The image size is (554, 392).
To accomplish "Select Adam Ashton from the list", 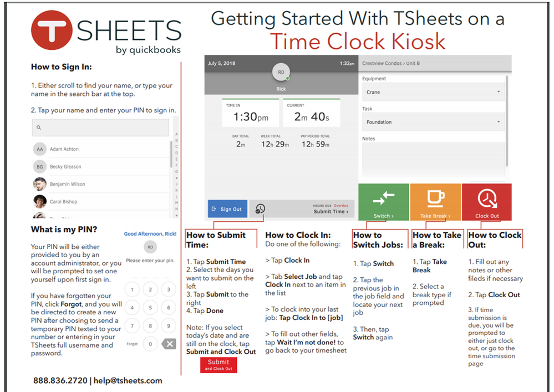I will 101,149.
